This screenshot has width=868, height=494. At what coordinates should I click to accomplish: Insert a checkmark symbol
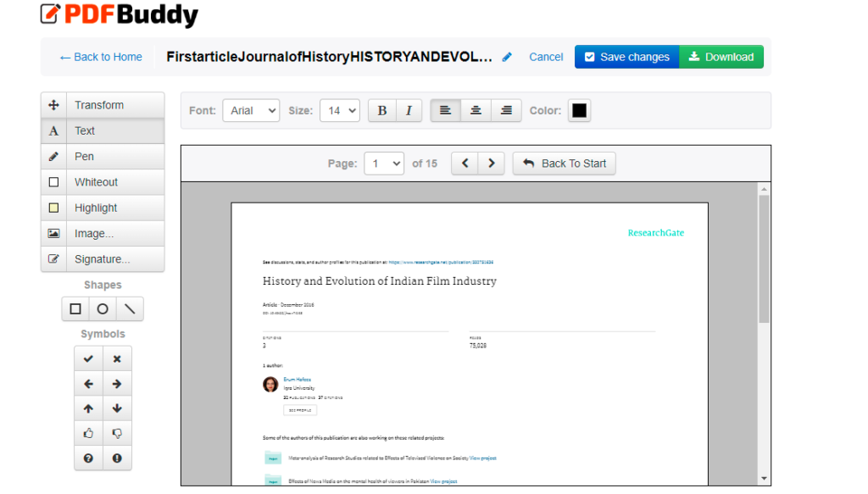click(x=88, y=358)
